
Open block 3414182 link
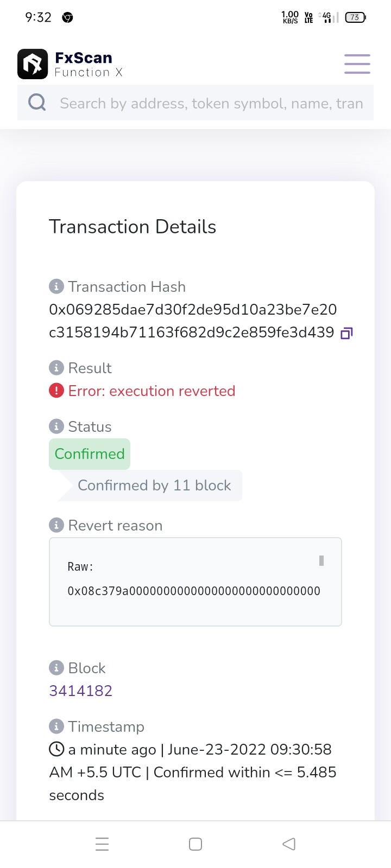coord(81,691)
